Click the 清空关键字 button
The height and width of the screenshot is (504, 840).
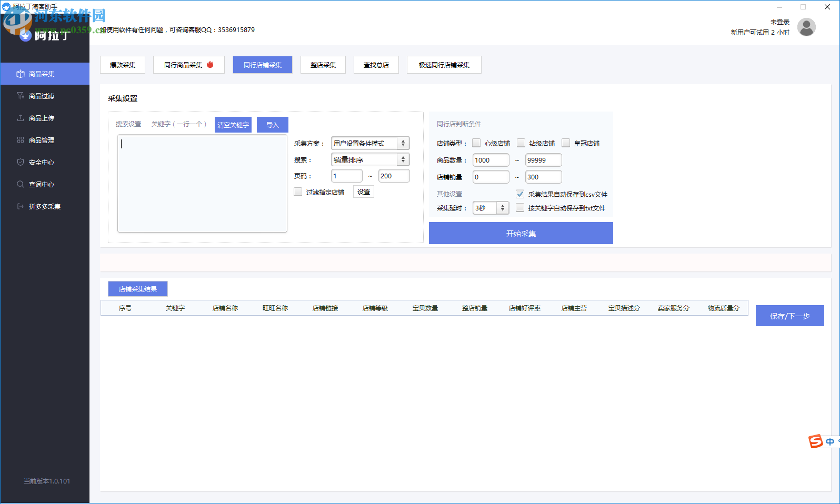pos(233,125)
